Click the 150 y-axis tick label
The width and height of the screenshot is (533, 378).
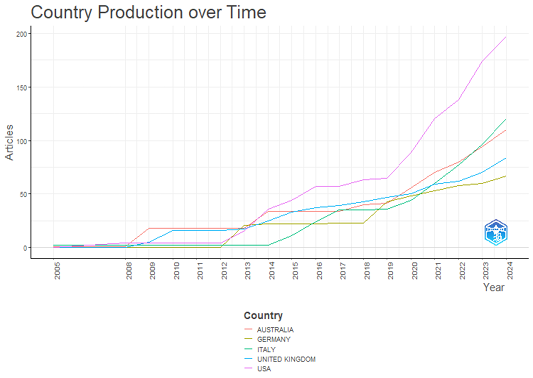coord(21,87)
